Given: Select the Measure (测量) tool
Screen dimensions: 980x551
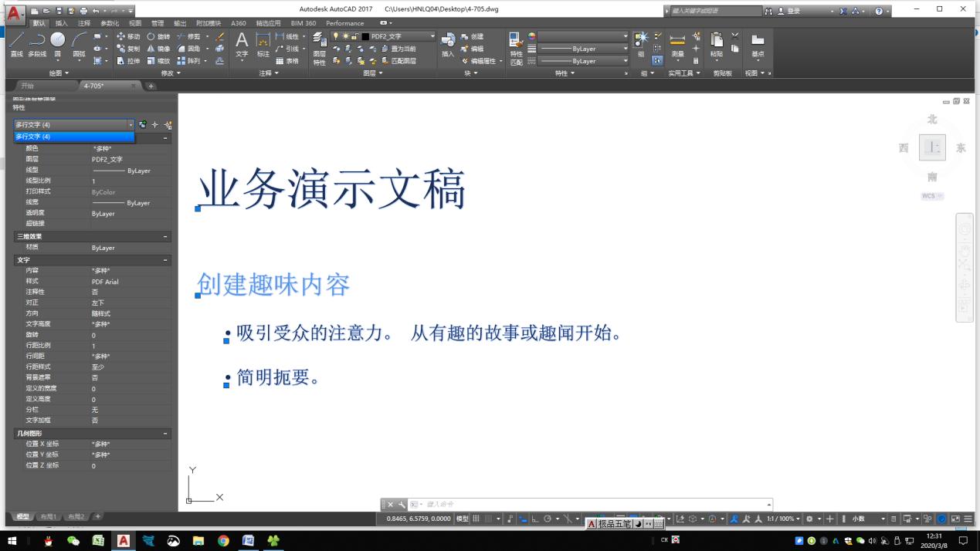Looking at the screenshot, I should point(677,42).
